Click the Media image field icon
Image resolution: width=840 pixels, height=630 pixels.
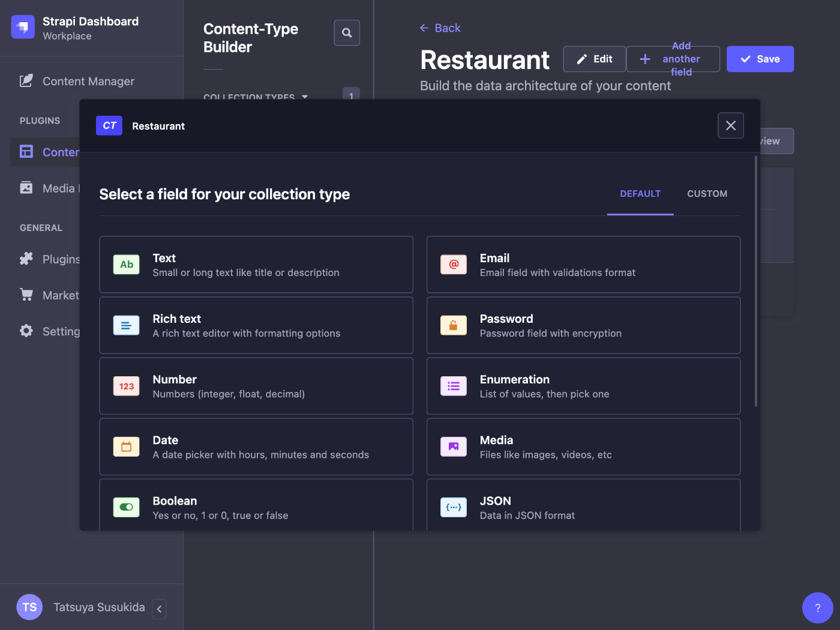(454, 446)
